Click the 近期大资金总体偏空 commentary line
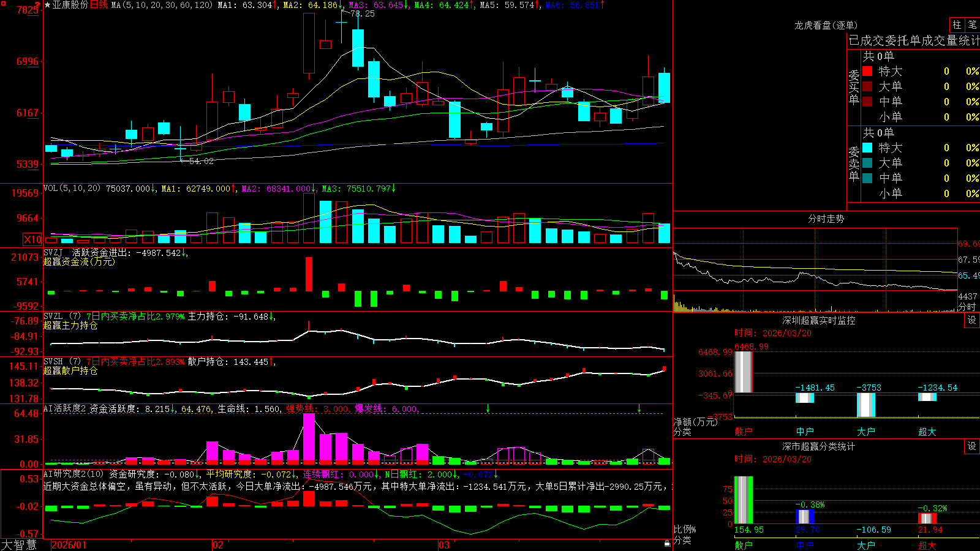Screen dimensions: 980x551 tap(358, 486)
